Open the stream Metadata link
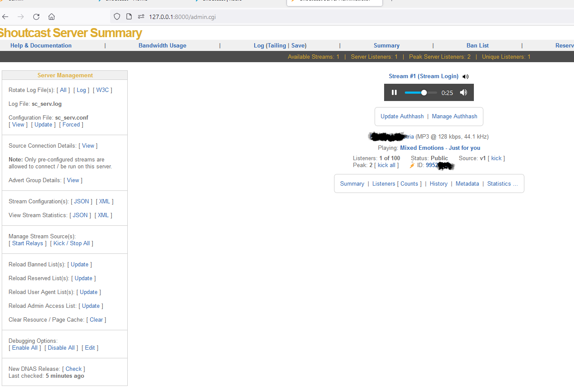Image resolution: width=574 pixels, height=392 pixels. (467, 183)
